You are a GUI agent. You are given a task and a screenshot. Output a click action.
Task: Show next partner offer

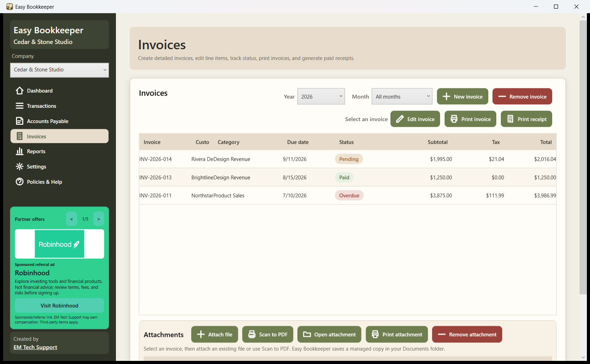click(99, 219)
